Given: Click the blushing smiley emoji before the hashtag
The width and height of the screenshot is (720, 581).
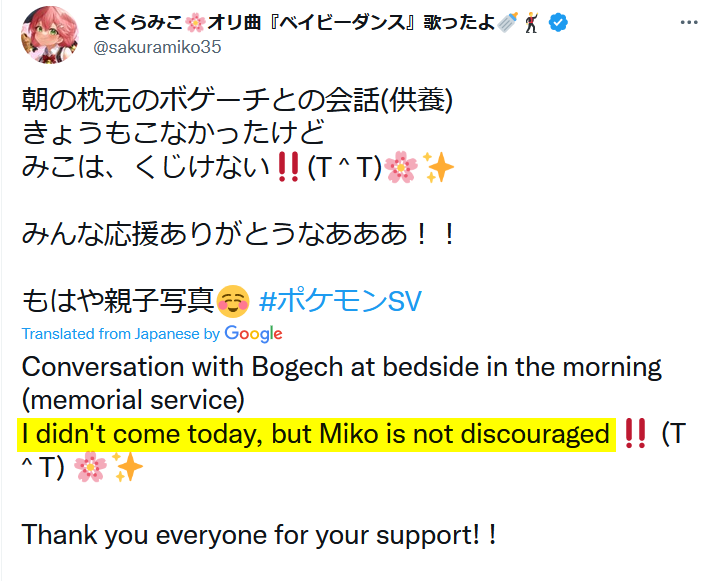Looking at the screenshot, I should pyautogui.click(x=233, y=301).
